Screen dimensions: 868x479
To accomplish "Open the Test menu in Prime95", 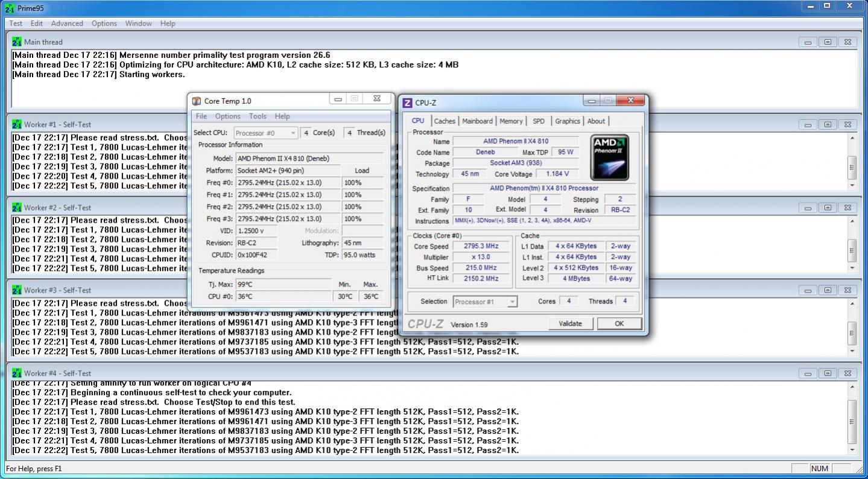I will pyautogui.click(x=16, y=24).
